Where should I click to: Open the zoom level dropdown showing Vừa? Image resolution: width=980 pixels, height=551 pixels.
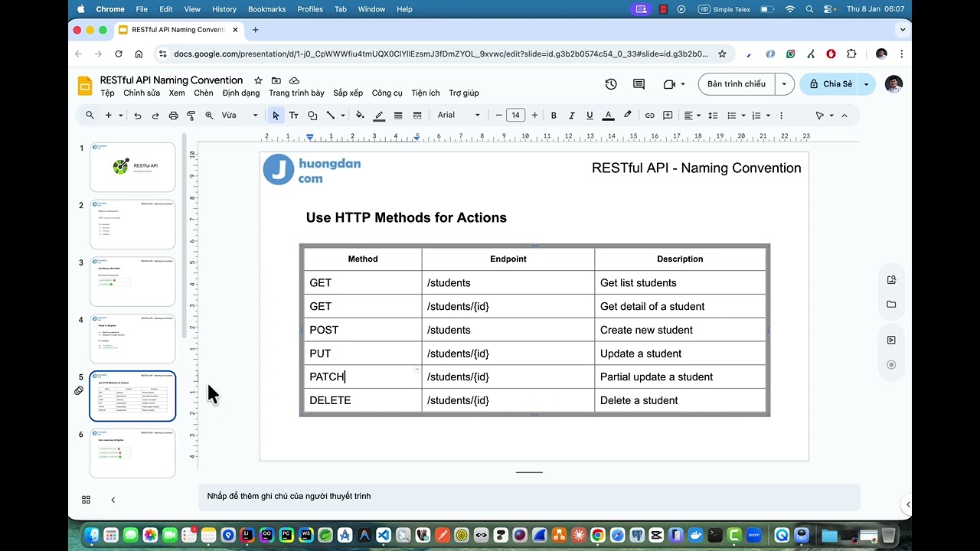click(240, 116)
